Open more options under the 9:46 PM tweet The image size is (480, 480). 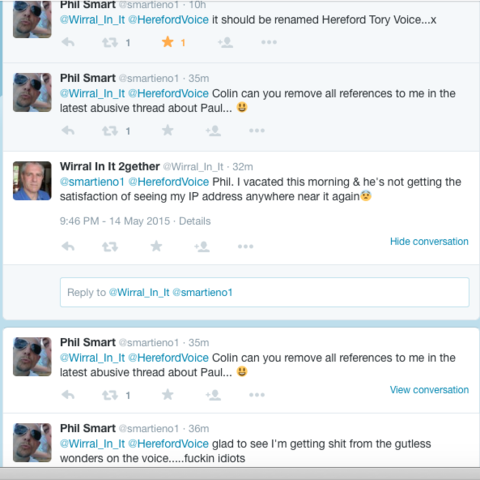(246, 247)
